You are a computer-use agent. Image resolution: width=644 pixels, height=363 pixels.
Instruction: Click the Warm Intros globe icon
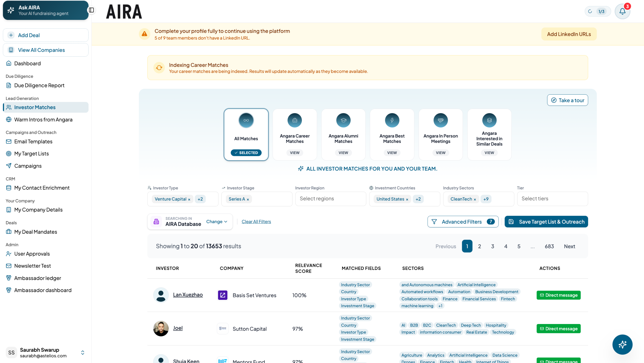(x=9, y=119)
